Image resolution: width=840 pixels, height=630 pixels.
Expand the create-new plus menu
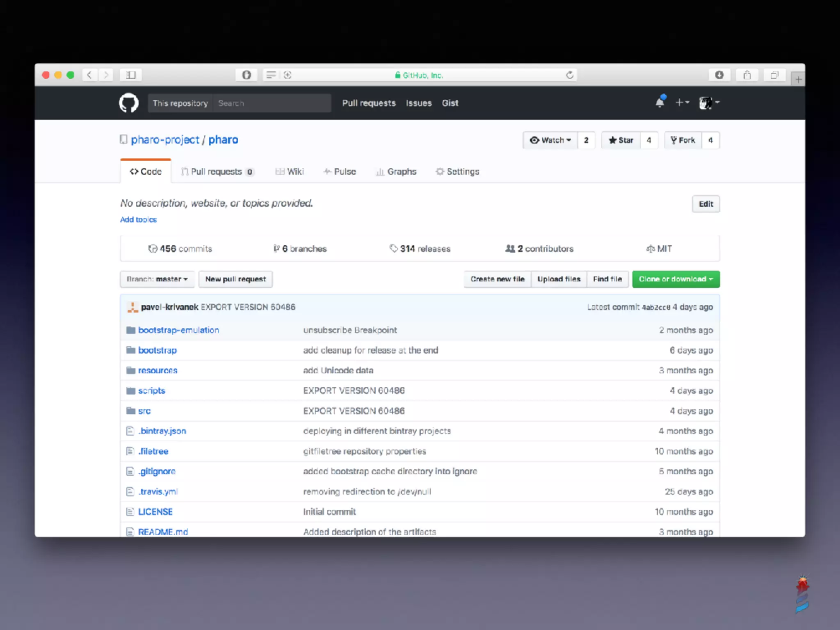click(x=682, y=102)
